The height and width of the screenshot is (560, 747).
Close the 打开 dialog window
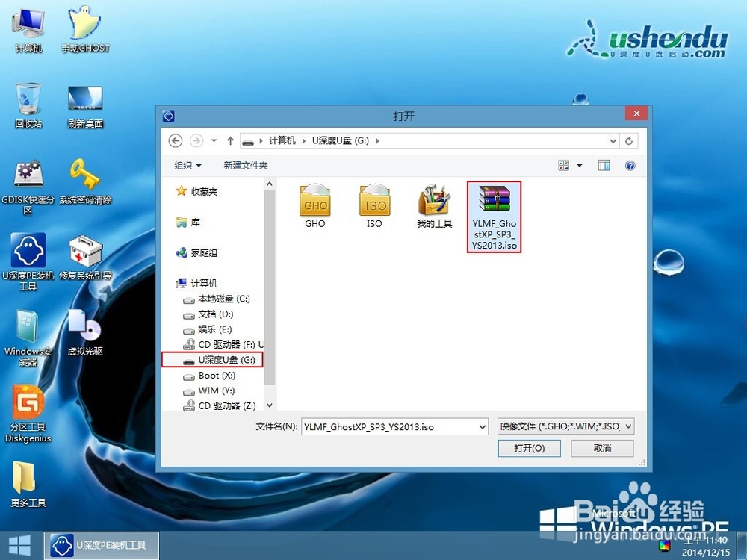[636, 113]
